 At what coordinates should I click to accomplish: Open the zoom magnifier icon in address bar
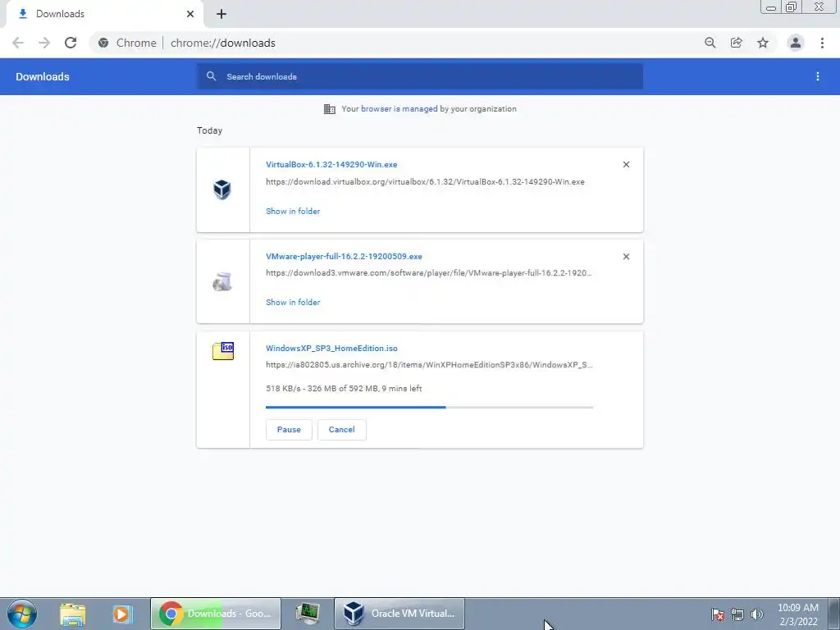[710, 43]
